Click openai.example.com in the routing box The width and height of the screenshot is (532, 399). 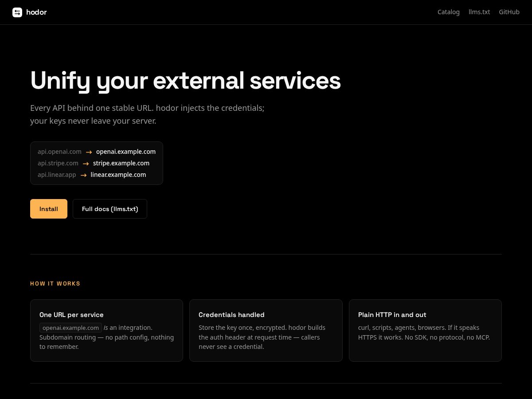pos(126,152)
